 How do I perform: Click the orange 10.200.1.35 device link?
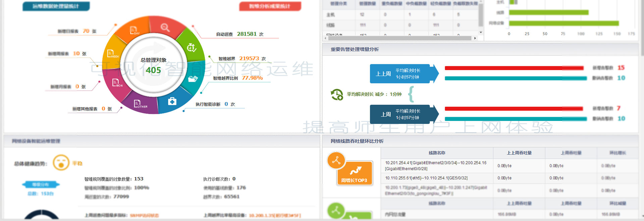point(275,215)
